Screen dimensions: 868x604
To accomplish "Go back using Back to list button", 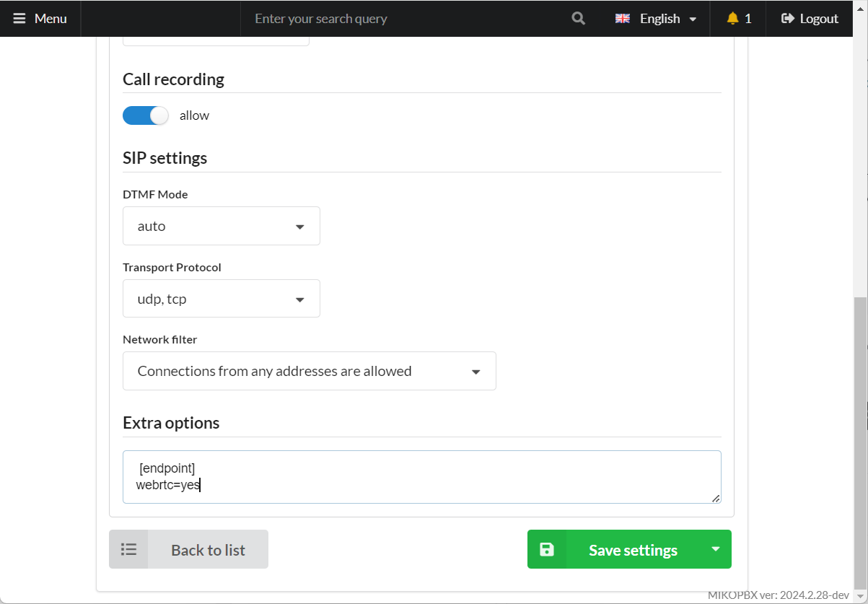I will tap(208, 550).
